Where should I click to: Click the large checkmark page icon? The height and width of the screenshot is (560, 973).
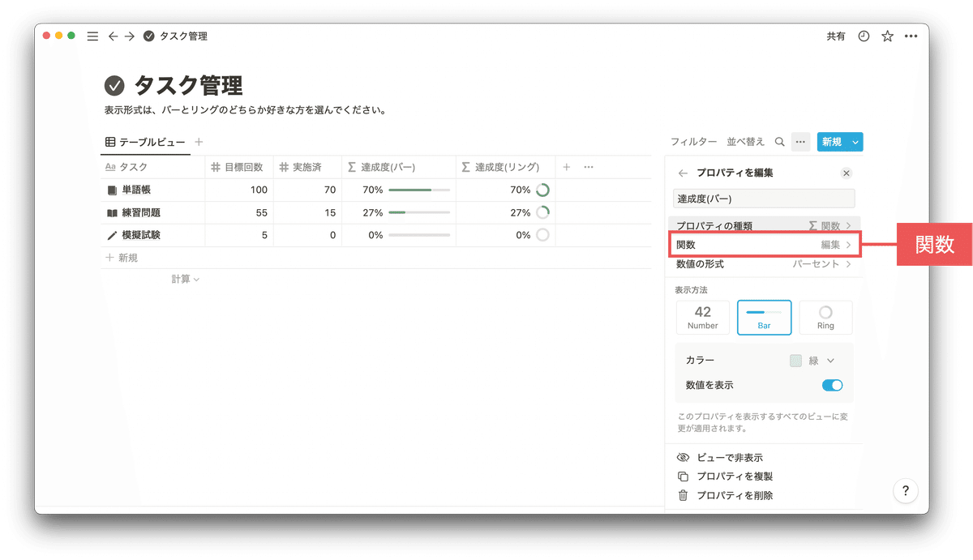115,85
